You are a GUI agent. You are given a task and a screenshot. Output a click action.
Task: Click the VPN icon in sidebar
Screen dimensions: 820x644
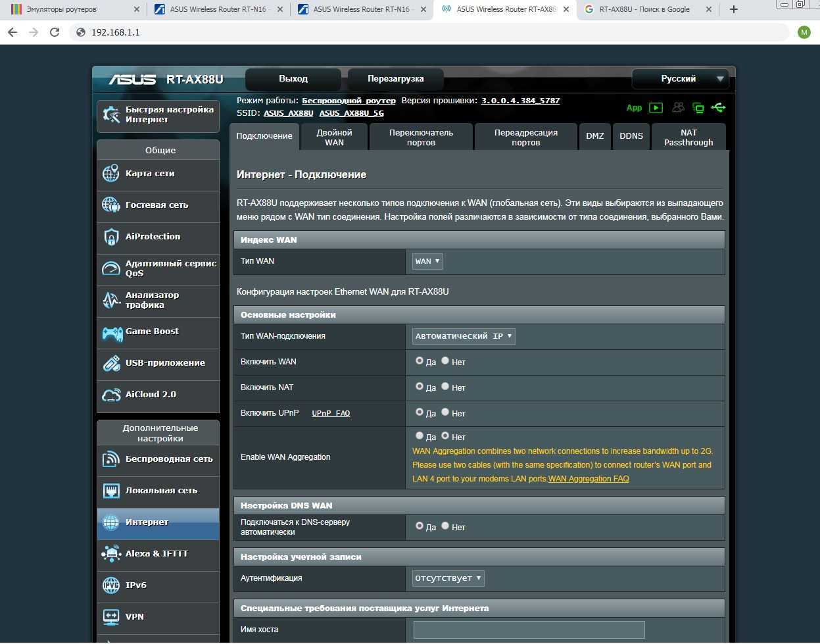(110, 617)
